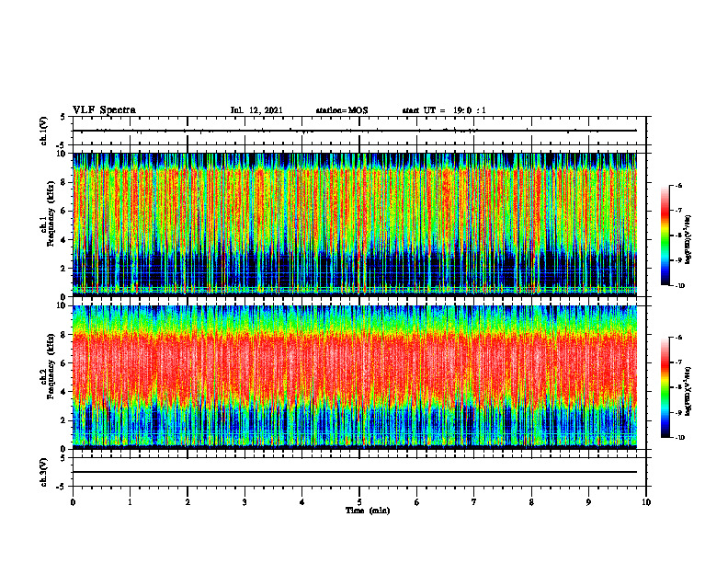728x563 pixels.
Task: Click the "5" tick on ch.1(V) axis
Action: (x=63, y=117)
